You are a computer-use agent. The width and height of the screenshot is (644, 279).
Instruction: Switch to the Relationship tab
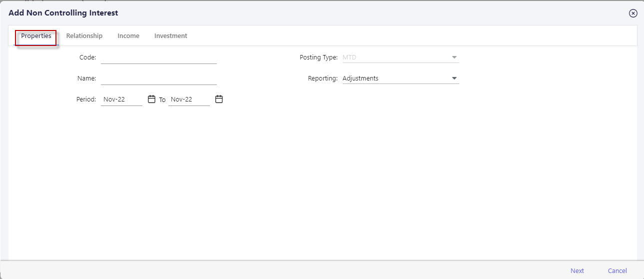pos(84,36)
